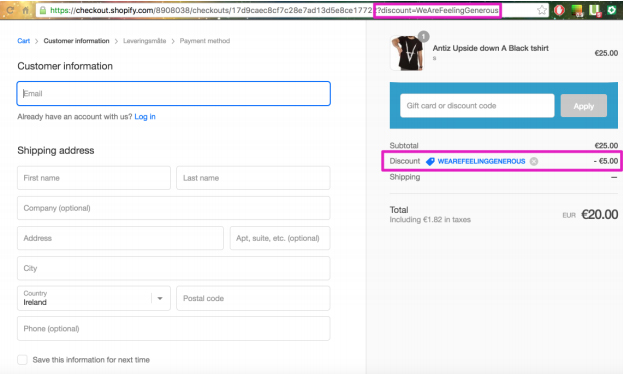Open the Country dropdown showing Ireland
The height and width of the screenshot is (374, 623).
94,298
